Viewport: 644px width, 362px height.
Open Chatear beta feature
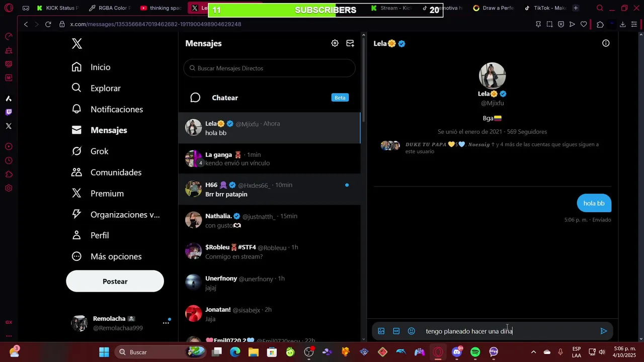269,98
